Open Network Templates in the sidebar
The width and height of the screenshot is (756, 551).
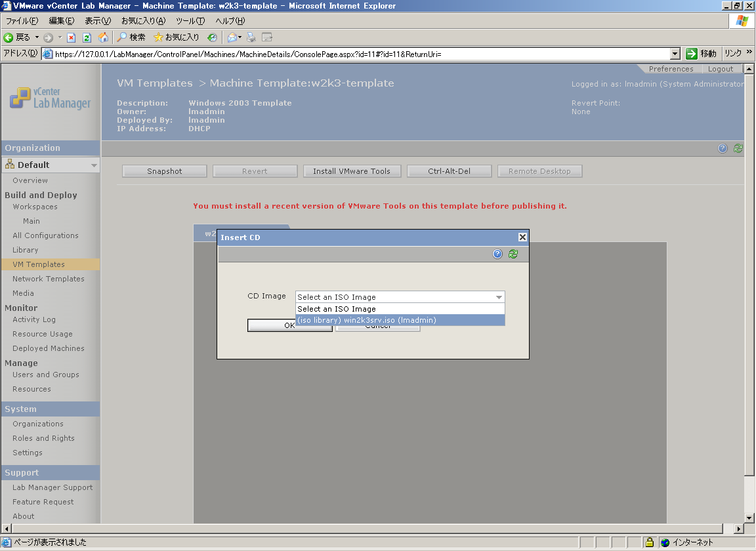coord(48,279)
